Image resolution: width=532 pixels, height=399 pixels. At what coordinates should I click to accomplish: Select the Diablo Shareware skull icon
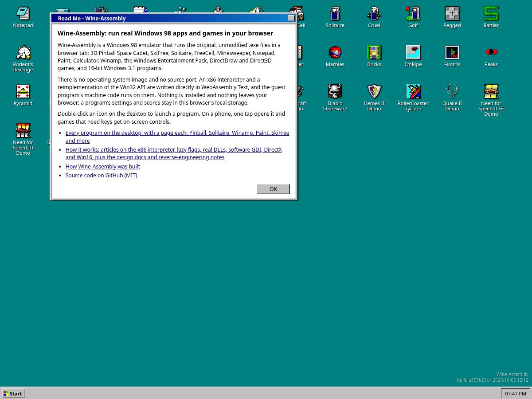[335, 98]
